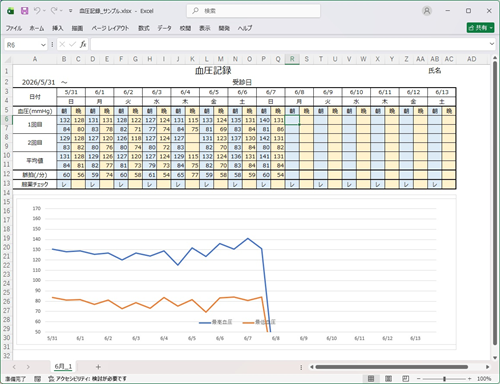Click horizontal scrollbar right arrow

[x=488, y=367]
